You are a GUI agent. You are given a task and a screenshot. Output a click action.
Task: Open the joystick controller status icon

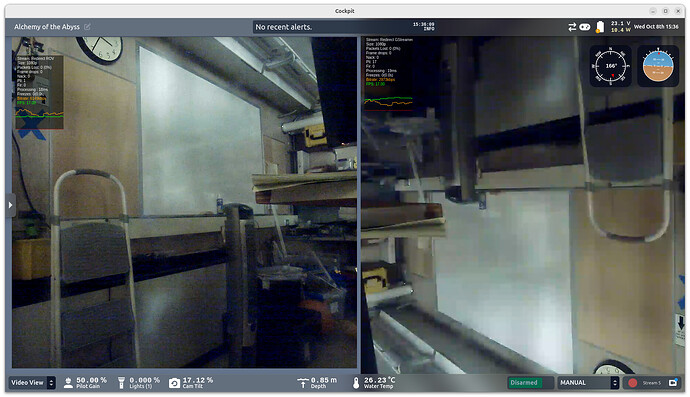(x=584, y=27)
